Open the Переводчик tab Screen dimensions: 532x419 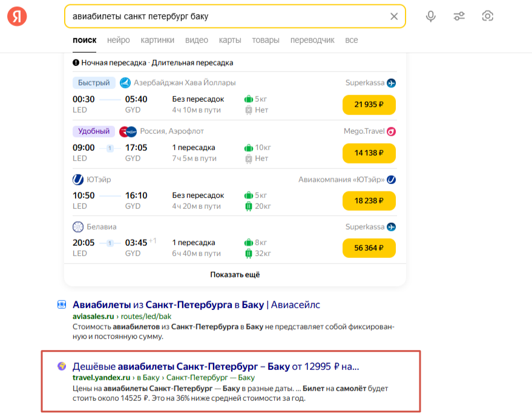pos(312,40)
